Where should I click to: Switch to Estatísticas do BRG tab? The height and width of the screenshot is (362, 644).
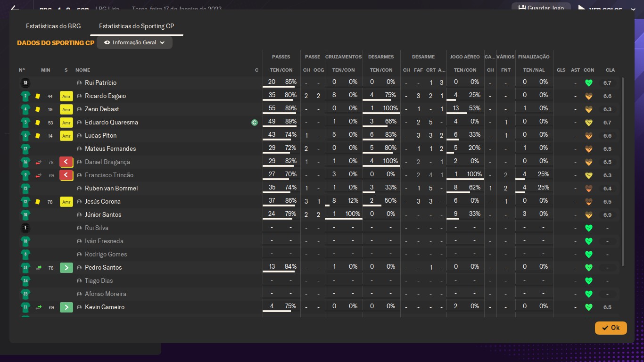(x=53, y=26)
